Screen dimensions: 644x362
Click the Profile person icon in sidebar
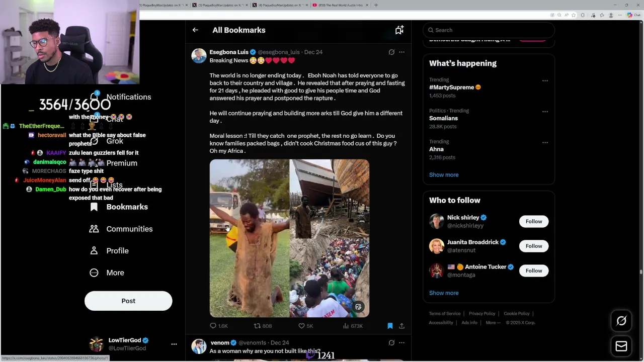point(94,250)
